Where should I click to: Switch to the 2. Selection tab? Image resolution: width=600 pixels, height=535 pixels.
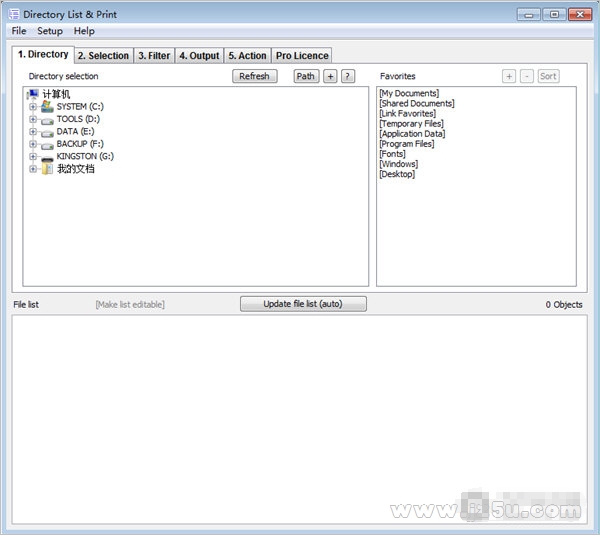pyautogui.click(x=104, y=55)
